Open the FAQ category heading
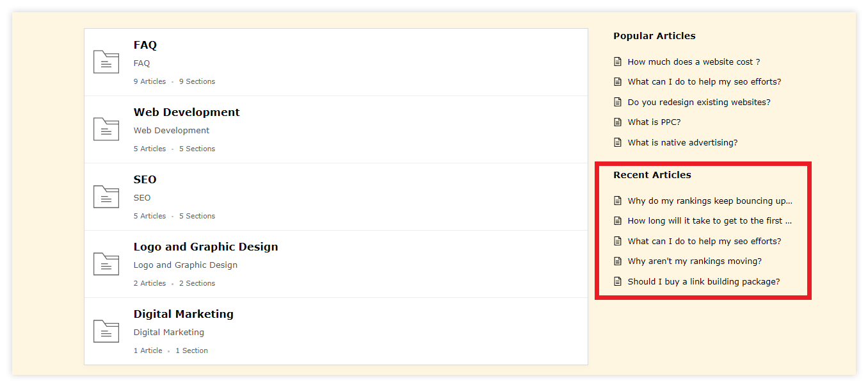This screenshot has height=387, width=868. [145, 45]
